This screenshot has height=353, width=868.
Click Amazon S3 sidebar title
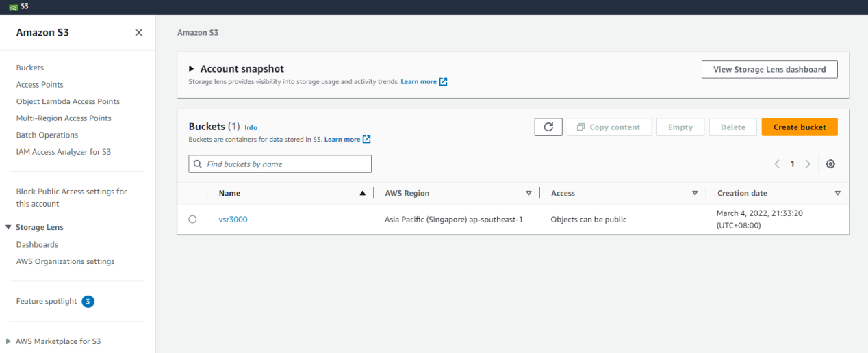[42, 33]
